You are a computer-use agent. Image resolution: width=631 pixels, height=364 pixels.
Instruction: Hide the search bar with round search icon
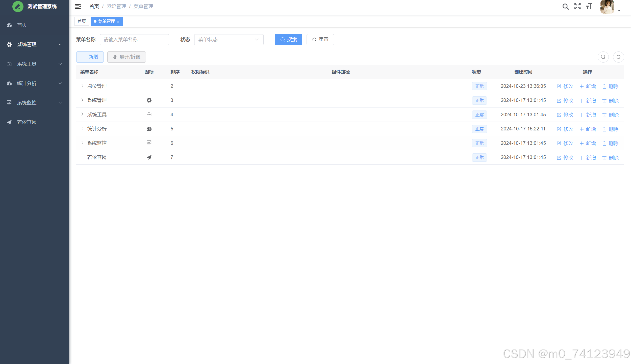(603, 57)
